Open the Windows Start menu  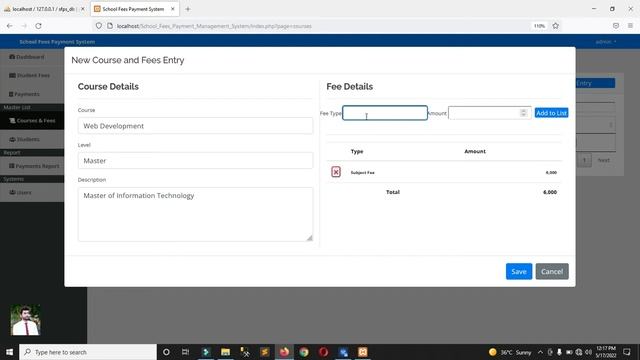pyautogui.click(x=9, y=352)
